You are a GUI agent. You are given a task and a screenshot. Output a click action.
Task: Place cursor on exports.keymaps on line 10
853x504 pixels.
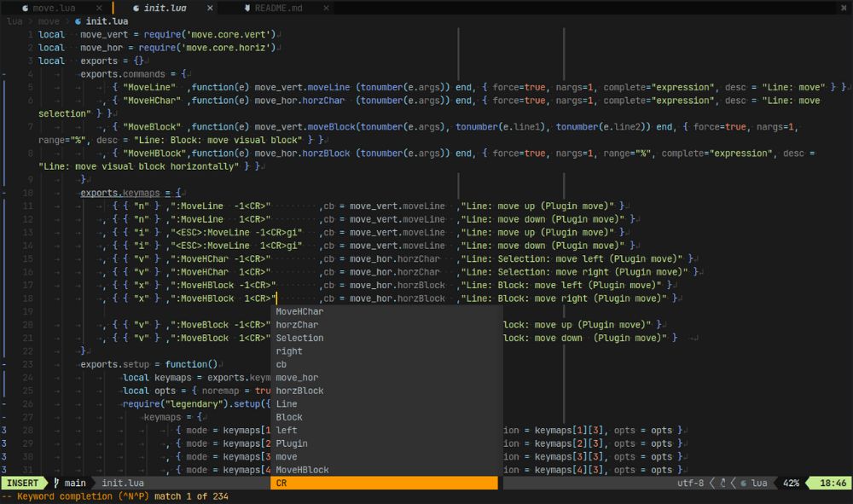tap(120, 193)
